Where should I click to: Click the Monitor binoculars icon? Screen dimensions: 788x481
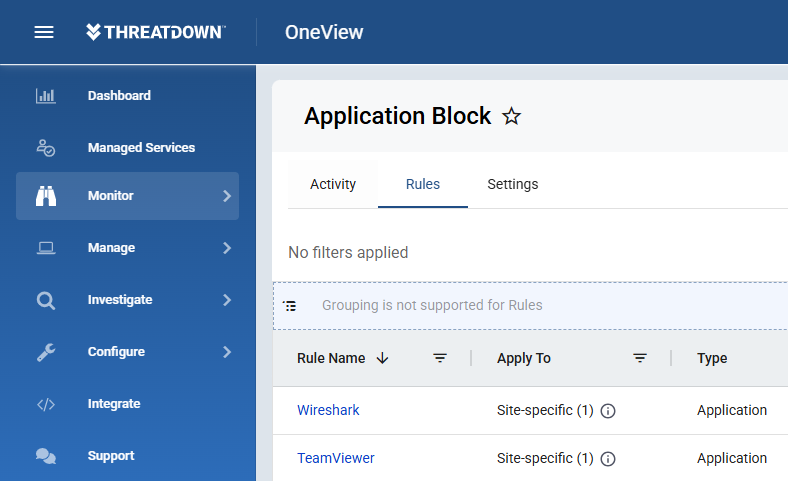point(46,196)
